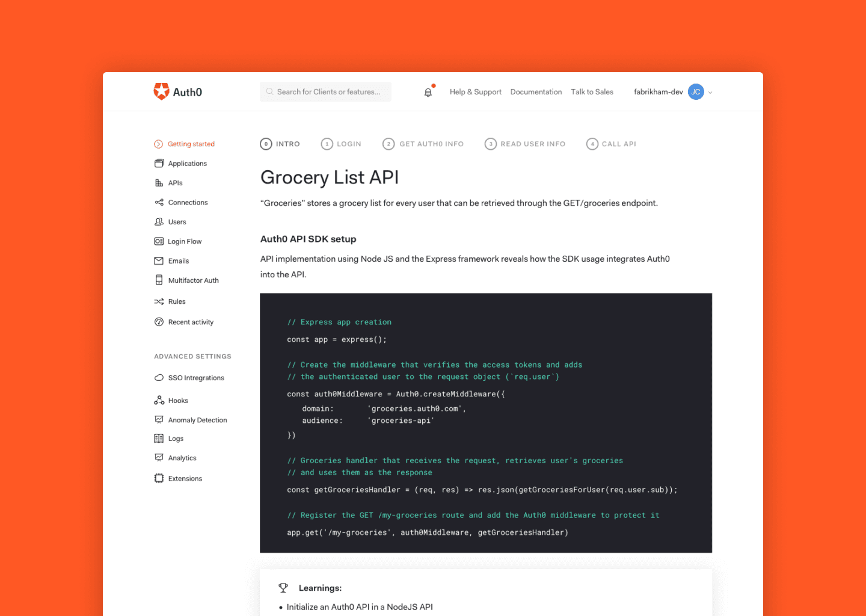
Task: Click 'Initialize an Auth0 API in a NodeJS API'
Action: 360,607
